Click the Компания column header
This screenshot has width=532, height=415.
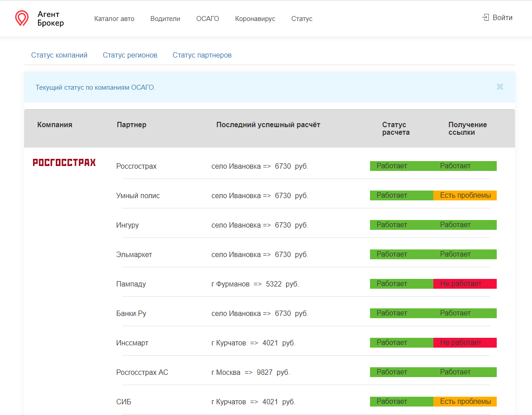click(54, 124)
